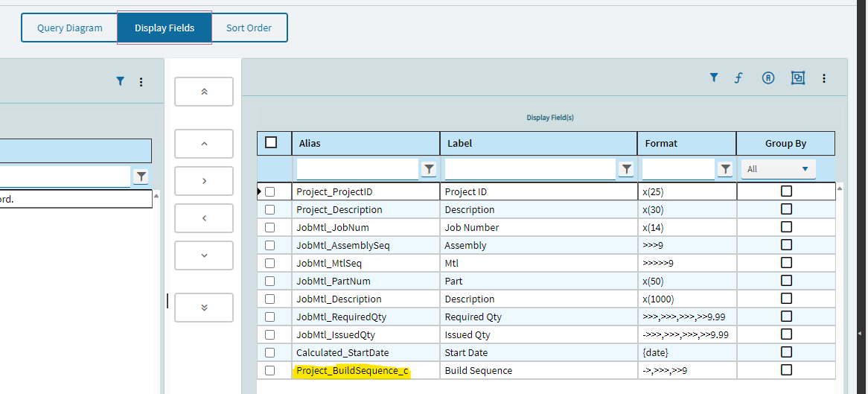Image resolution: width=868 pixels, height=394 pixels.
Task: Click the move up chevron button
Action: [x=204, y=144]
